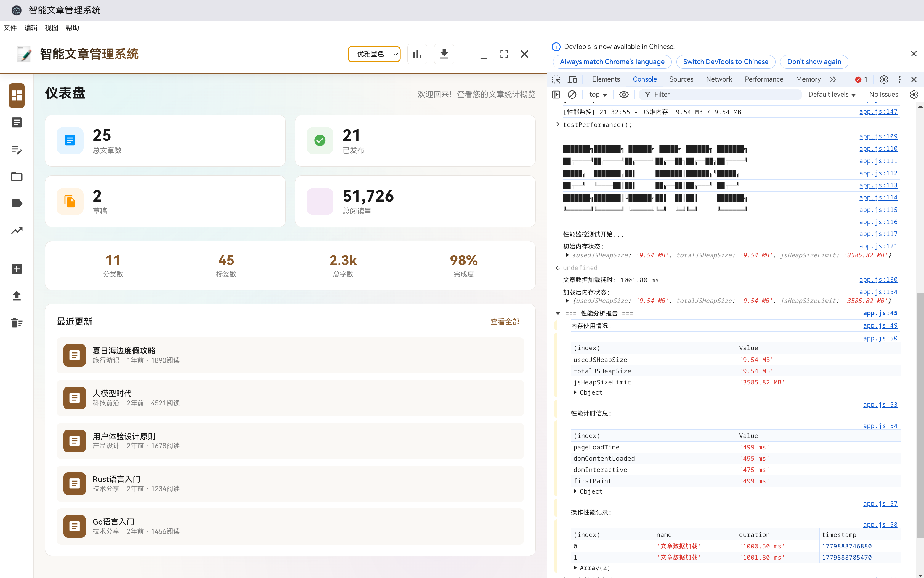This screenshot has height=578, width=924.
Task: Click the console vertical scrollbar thumb
Action: click(x=920, y=415)
